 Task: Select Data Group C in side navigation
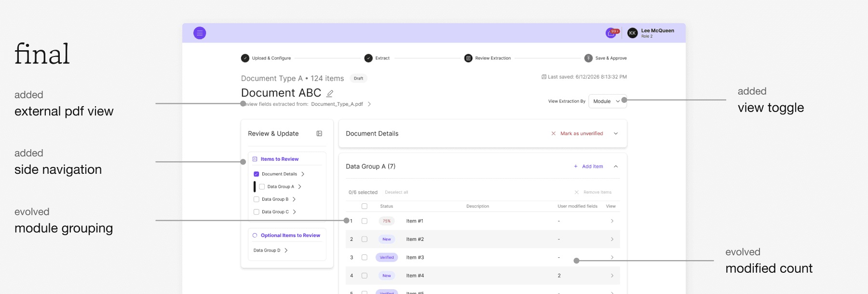point(275,212)
